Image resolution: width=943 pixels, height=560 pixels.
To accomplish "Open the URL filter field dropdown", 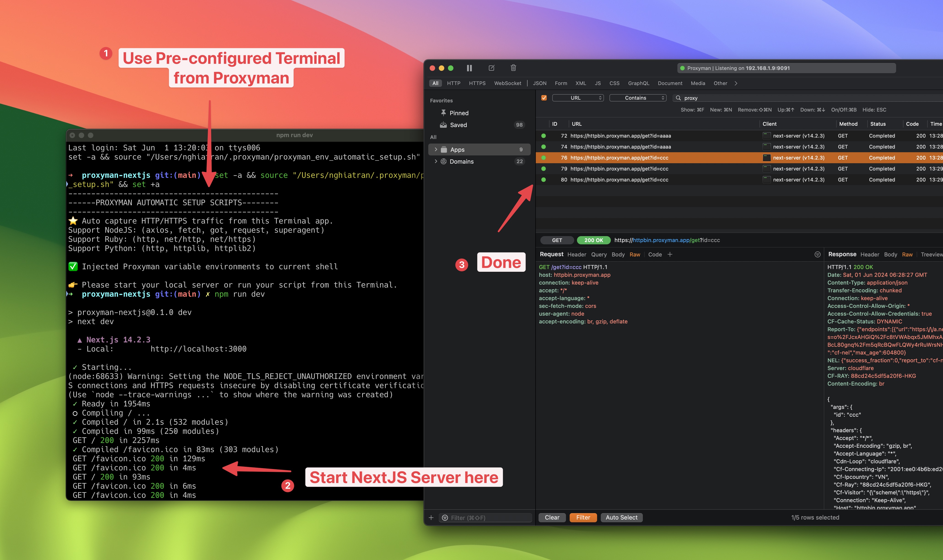I will coord(577,98).
